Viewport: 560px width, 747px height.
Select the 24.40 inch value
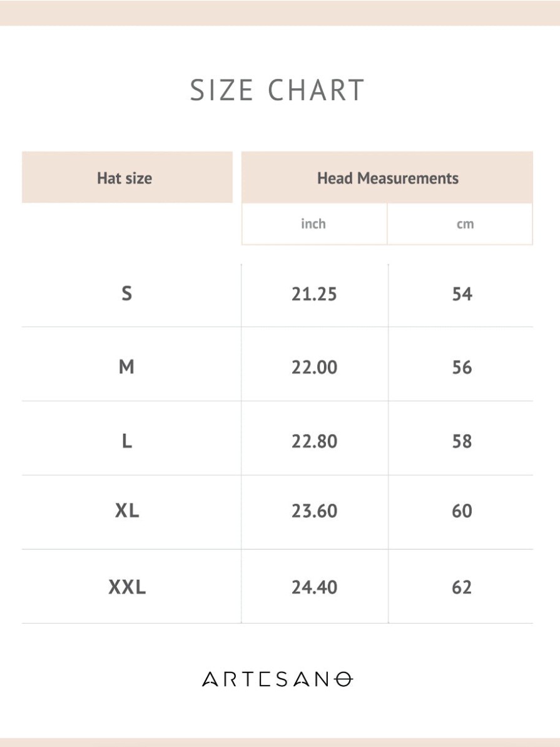[x=314, y=587]
